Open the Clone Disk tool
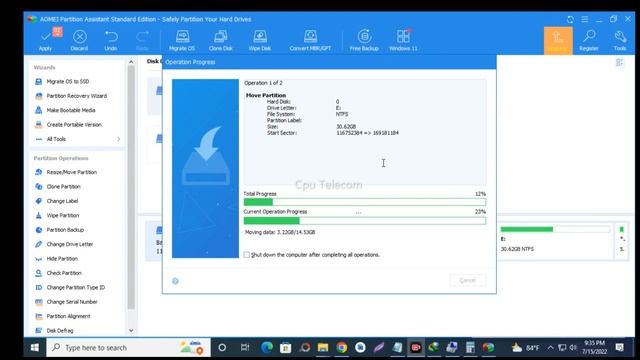 pyautogui.click(x=220, y=40)
